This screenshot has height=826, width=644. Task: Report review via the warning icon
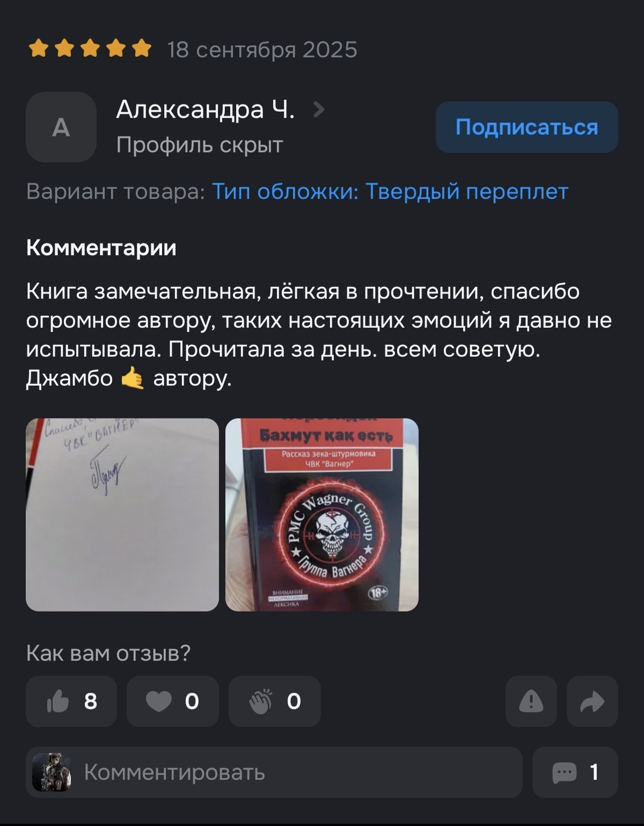pos(531,702)
